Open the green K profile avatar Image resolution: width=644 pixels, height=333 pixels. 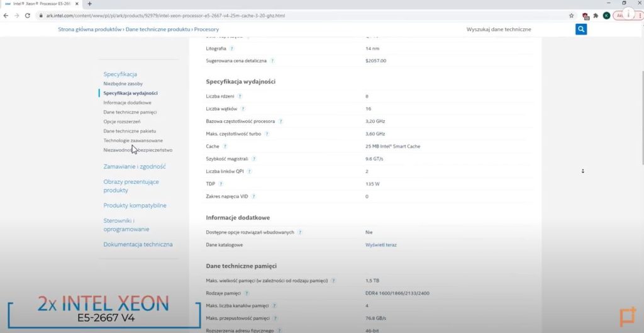click(x=606, y=16)
